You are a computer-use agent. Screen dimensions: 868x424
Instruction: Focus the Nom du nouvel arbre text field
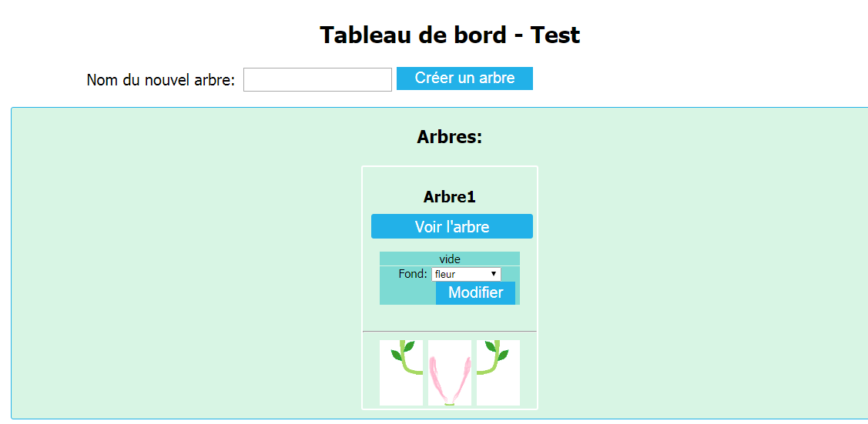(318, 79)
